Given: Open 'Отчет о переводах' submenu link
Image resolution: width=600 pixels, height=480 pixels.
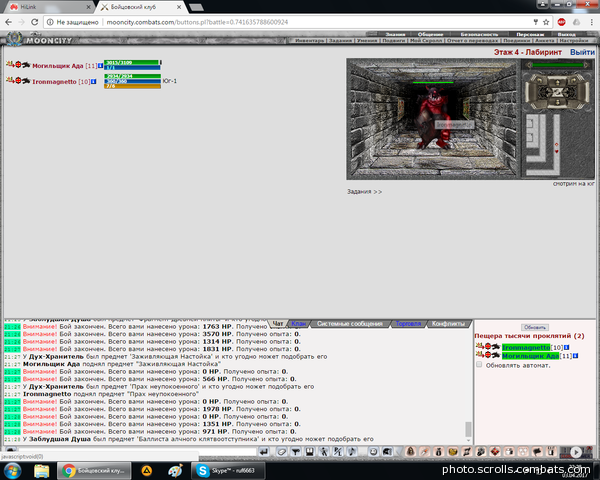Looking at the screenshot, I should pos(473,41).
